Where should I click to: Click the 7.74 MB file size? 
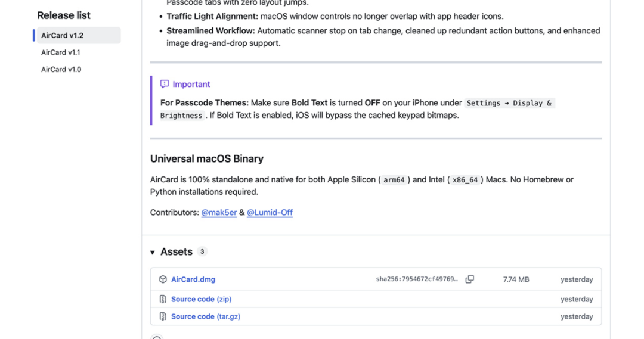coord(516,279)
